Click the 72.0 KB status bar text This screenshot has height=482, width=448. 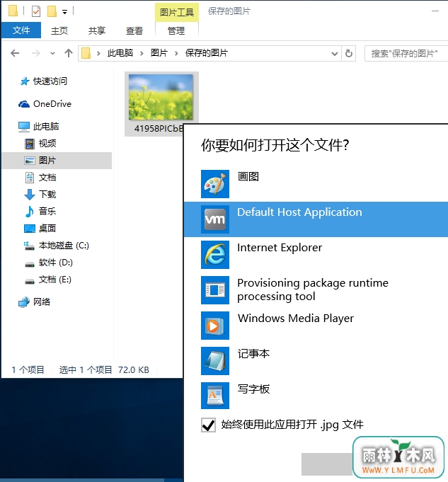coord(134,369)
